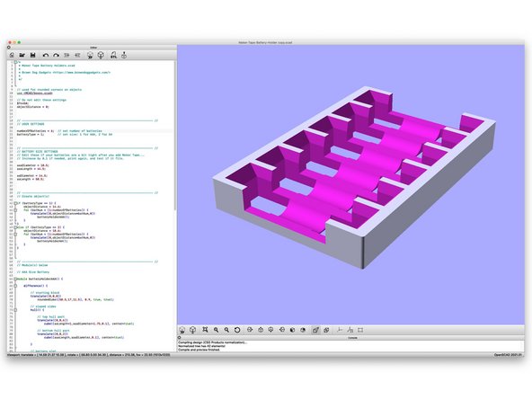532x399 pixels.
Task: Toggle Show Axes in the viewer
Action: 340,330
